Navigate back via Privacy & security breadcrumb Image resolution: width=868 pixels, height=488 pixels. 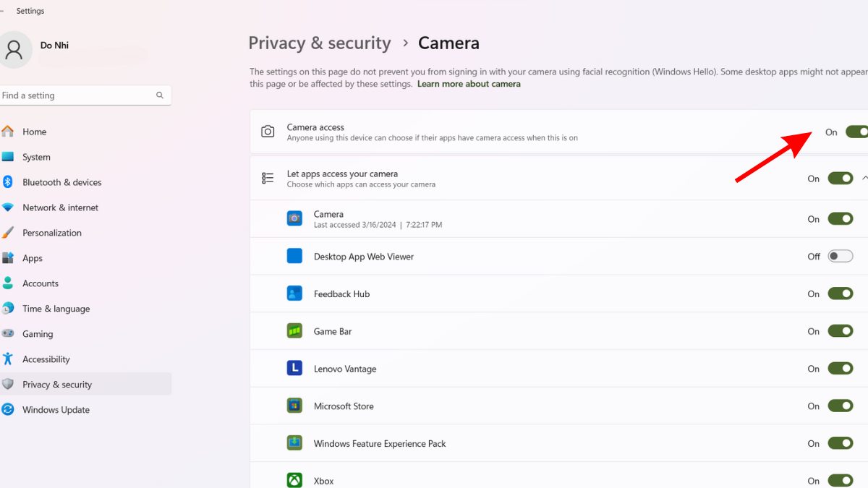319,43
